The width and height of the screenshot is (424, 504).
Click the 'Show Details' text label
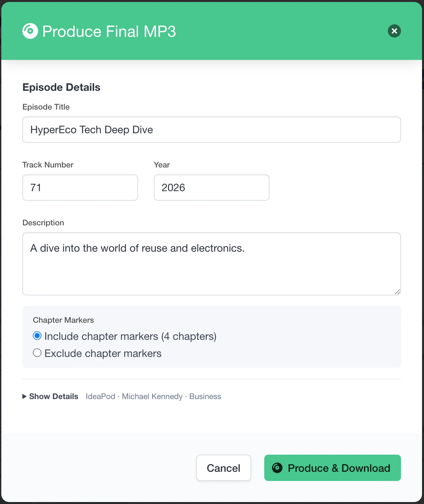point(54,396)
